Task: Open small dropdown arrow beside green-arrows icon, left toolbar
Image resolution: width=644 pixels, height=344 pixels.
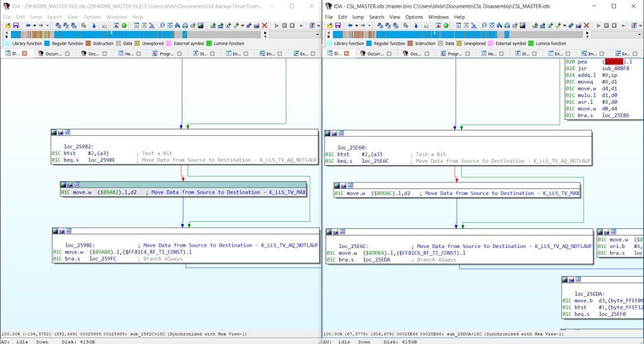Action: (x=242, y=26)
